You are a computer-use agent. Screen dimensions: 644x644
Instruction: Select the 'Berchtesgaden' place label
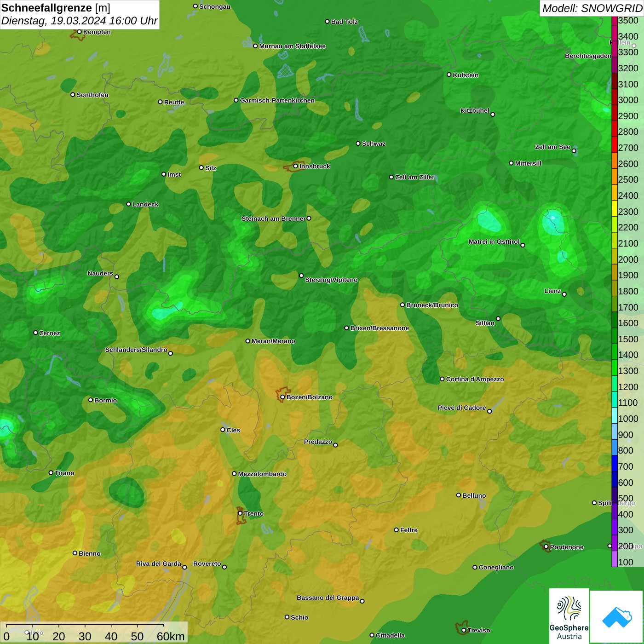pyautogui.click(x=588, y=56)
